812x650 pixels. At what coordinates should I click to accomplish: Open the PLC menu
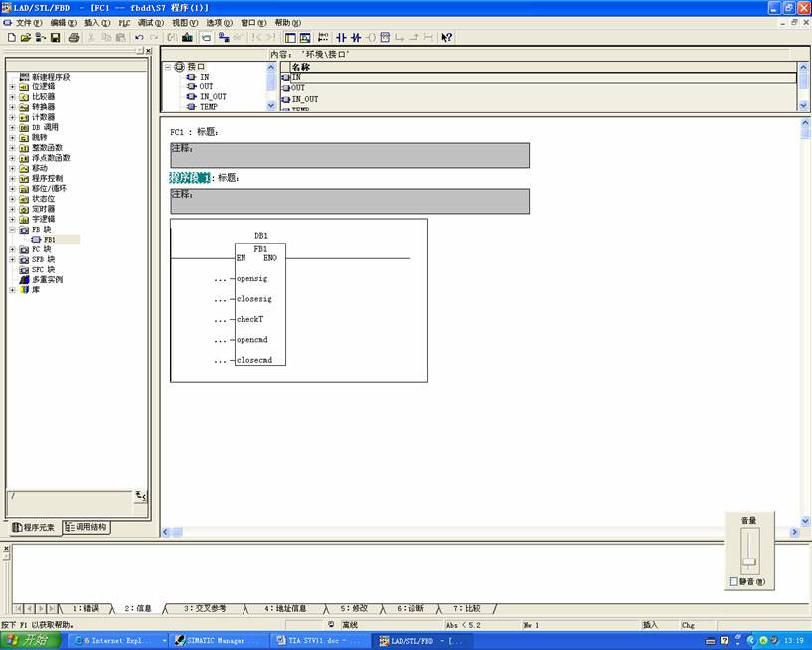click(x=124, y=23)
